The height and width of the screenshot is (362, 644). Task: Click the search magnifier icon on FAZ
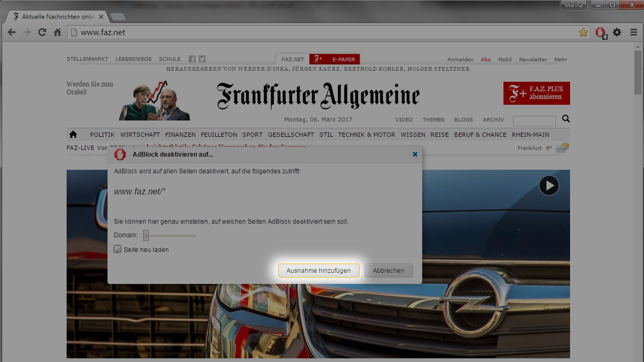point(566,119)
